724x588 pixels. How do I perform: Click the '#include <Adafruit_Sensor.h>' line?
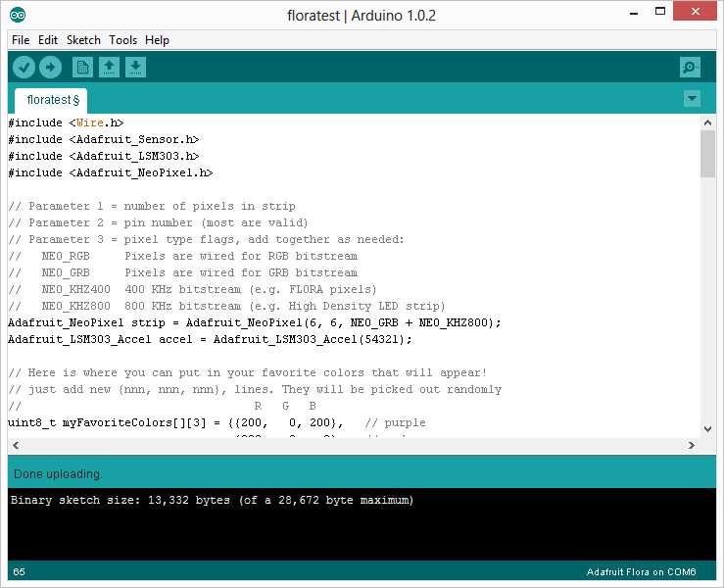(x=104, y=139)
